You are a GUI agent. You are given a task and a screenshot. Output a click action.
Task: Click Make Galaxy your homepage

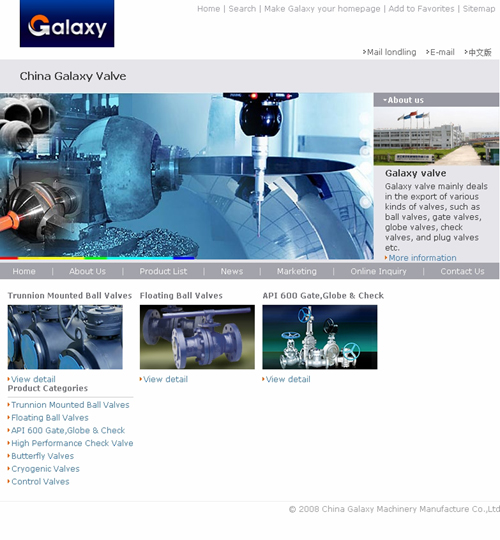click(x=322, y=9)
